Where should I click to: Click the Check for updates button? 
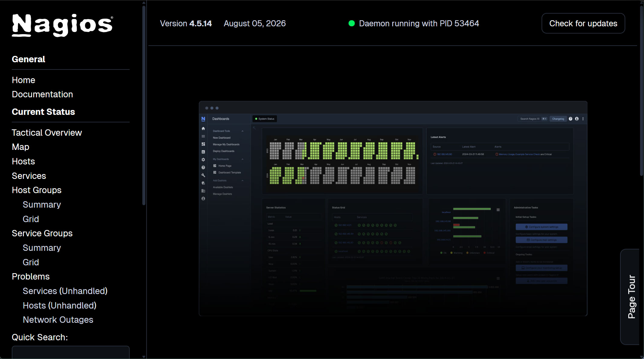coord(583,23)
